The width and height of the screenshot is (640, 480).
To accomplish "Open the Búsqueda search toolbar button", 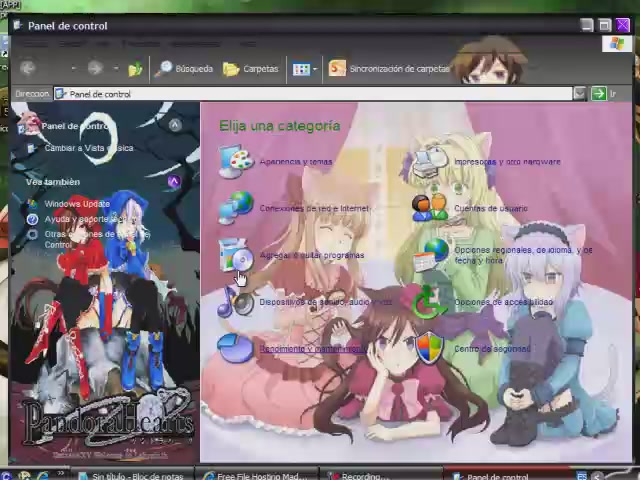I will (184, 69).
